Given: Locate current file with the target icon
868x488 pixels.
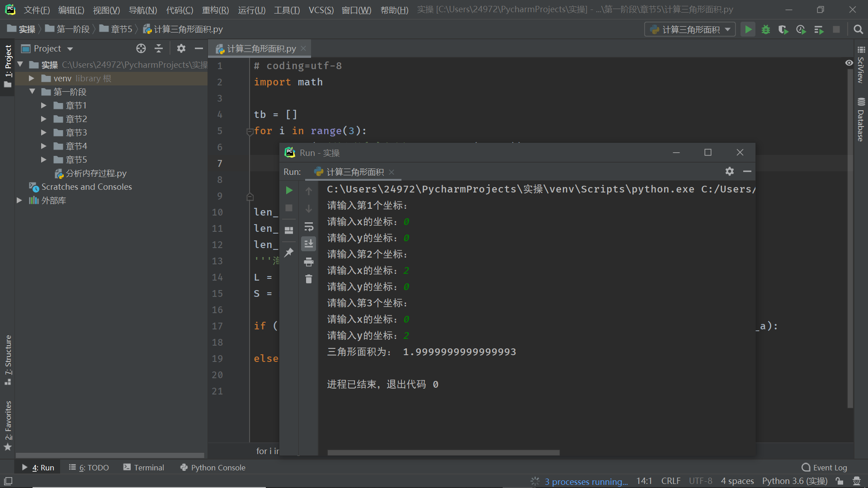Looking at the screenshot, I should [x=141, y=48].
